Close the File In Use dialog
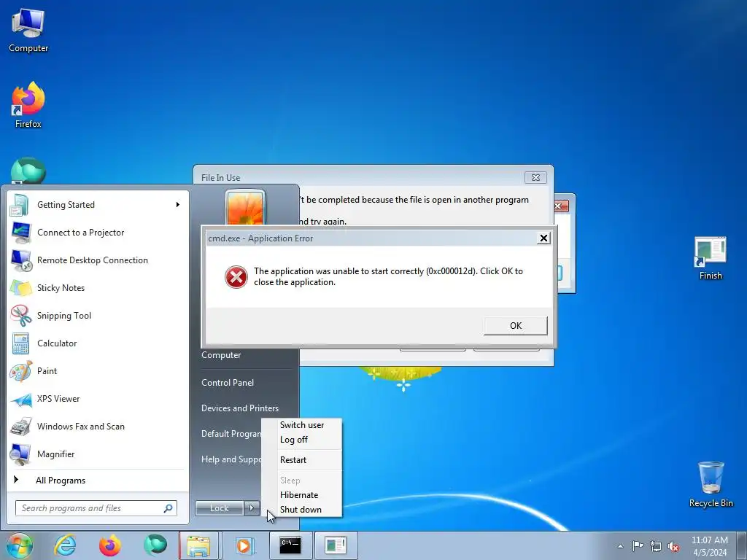This screenshot has width=747, height=560. (x=535, y=178)
